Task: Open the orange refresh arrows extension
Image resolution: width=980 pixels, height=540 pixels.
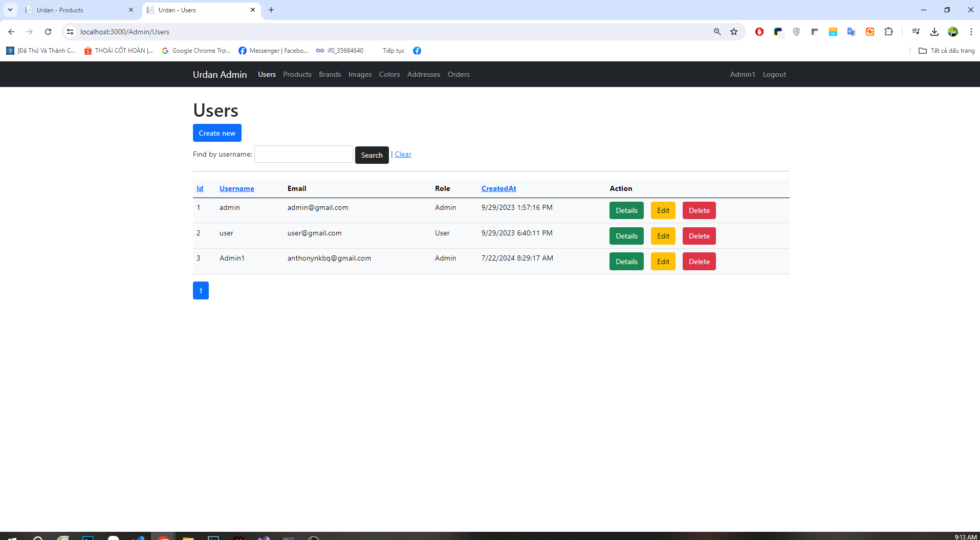Action: point(870,32)
